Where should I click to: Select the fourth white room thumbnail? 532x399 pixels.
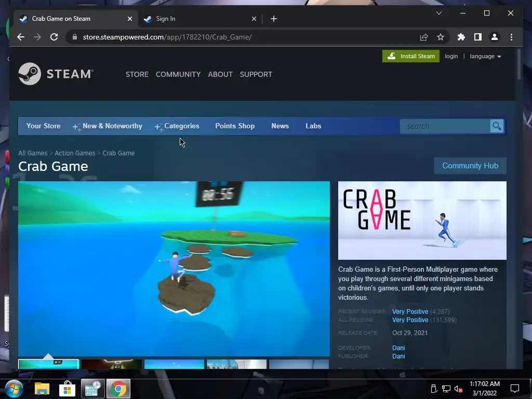tap(236, 364)
